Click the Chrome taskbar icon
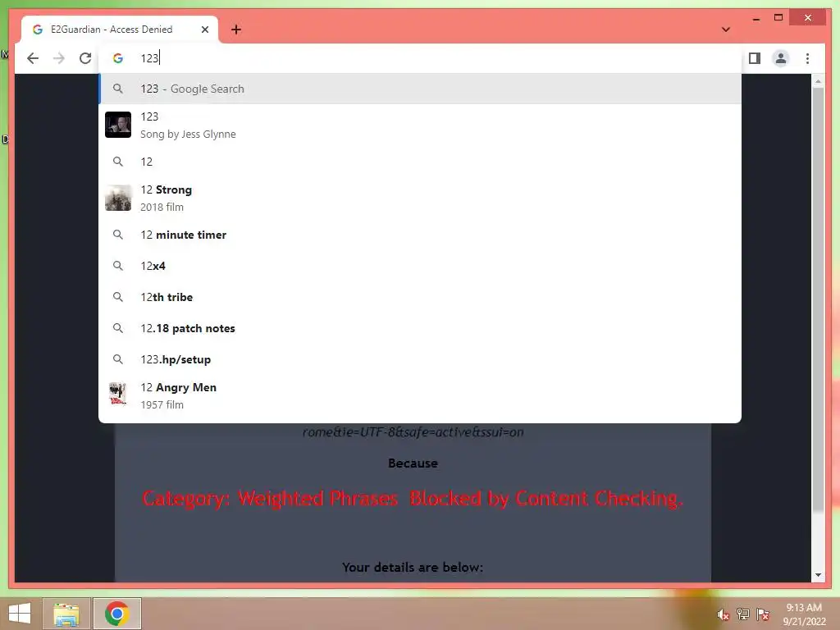Image resolution: width=840 pixels, height=630 pixels. pyautogui.click(x=116, y=614)
